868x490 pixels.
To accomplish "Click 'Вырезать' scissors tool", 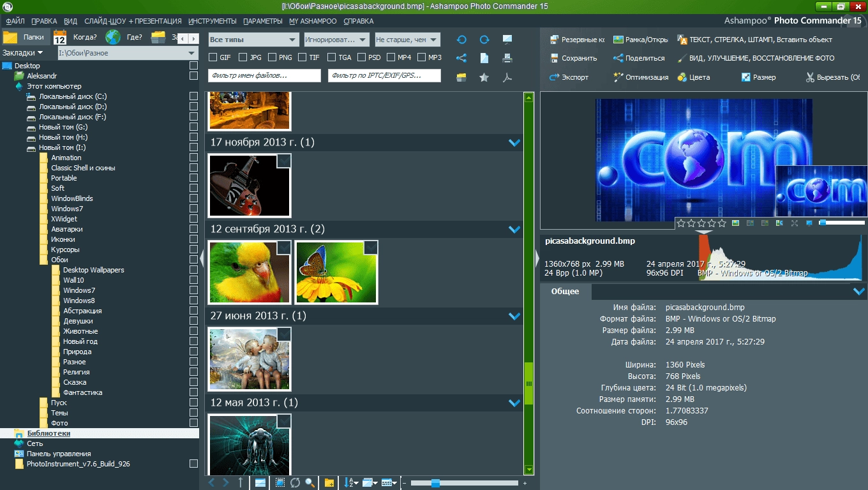I will tap(832, 77).
